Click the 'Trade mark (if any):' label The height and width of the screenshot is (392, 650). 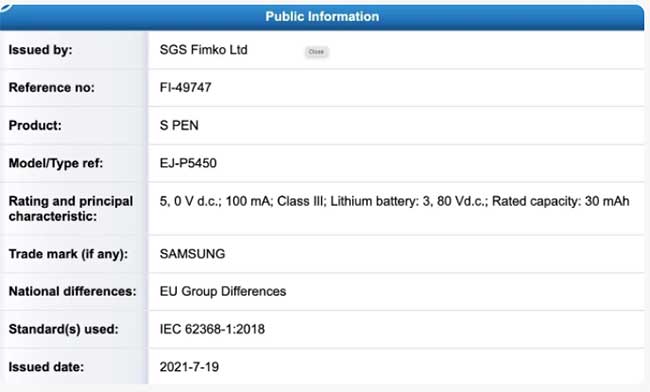click(68, 254)
